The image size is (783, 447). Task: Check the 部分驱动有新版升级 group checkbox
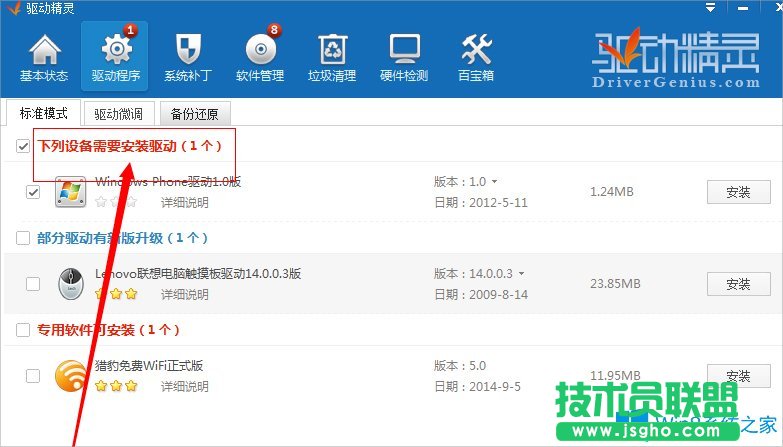pyautogui.click(x=23, y=238)
